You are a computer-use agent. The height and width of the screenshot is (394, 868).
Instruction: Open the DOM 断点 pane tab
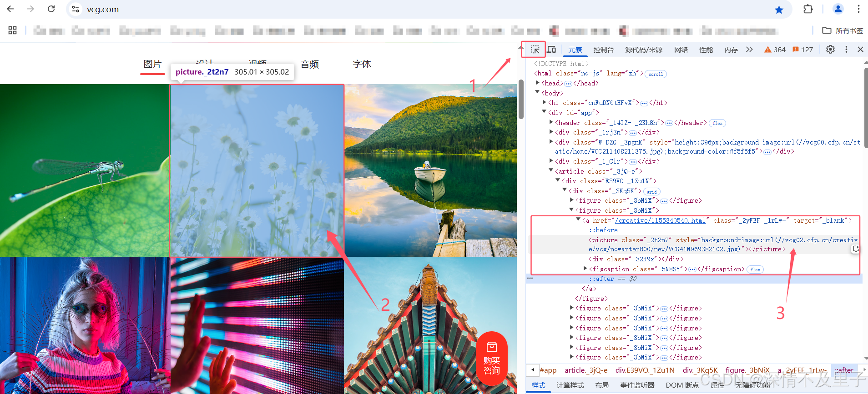click(x=682, y=385)
